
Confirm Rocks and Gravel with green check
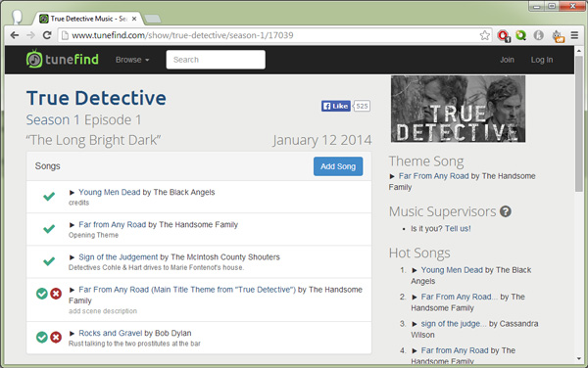click(41, 338)
